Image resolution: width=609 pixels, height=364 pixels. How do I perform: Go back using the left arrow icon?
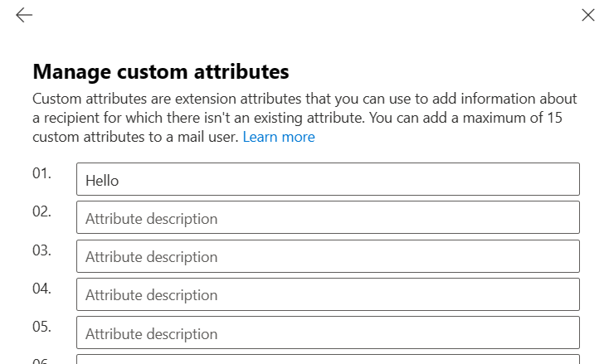(x=24, y=15)
